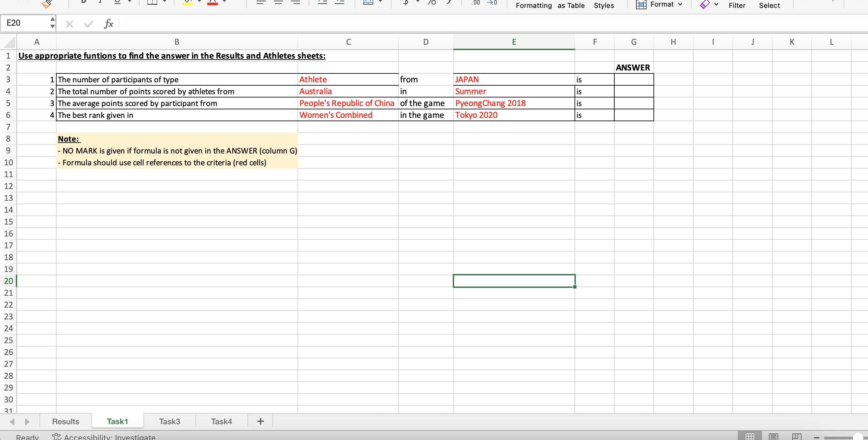
Task: Click the Accessibility: Investigate status button
Action: click(x=104, y=437)
